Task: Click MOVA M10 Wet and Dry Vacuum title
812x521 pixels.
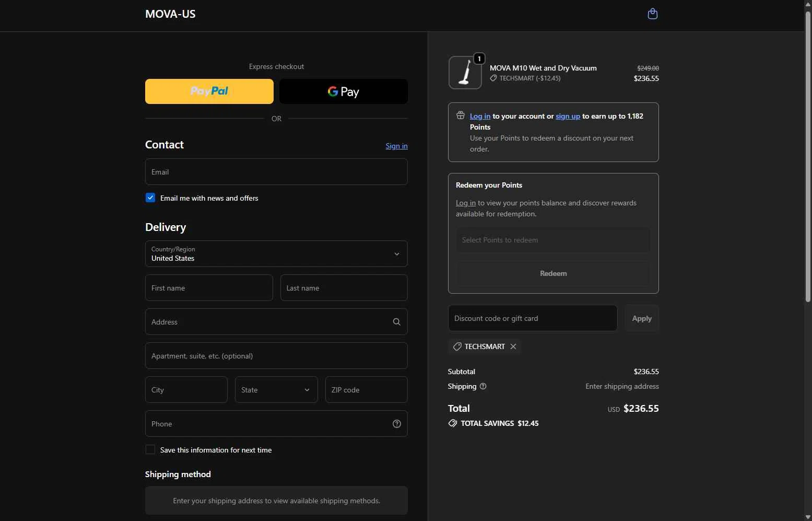Action: 543,68
